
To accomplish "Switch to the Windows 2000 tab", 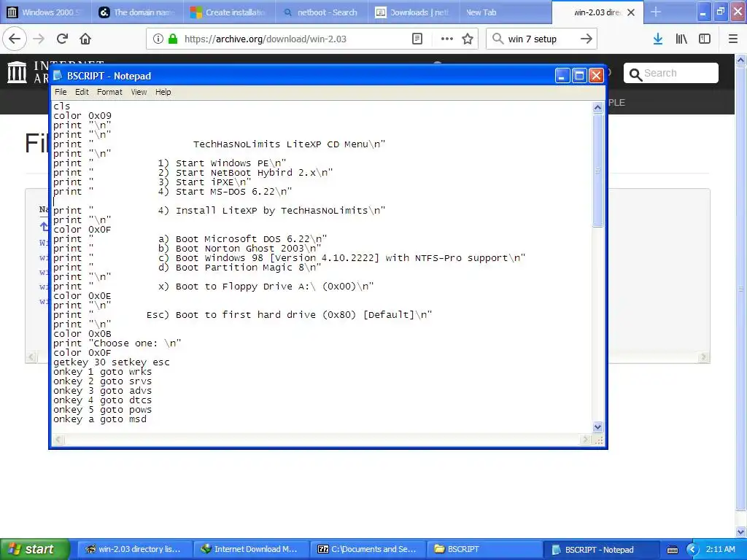I will [46, 12].
